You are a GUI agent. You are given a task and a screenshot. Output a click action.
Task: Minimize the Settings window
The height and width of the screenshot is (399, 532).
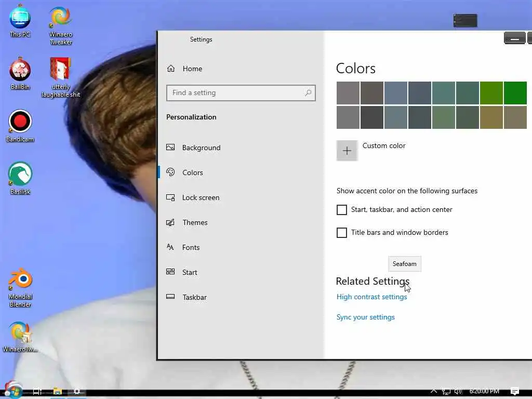(x=515, y=38)
